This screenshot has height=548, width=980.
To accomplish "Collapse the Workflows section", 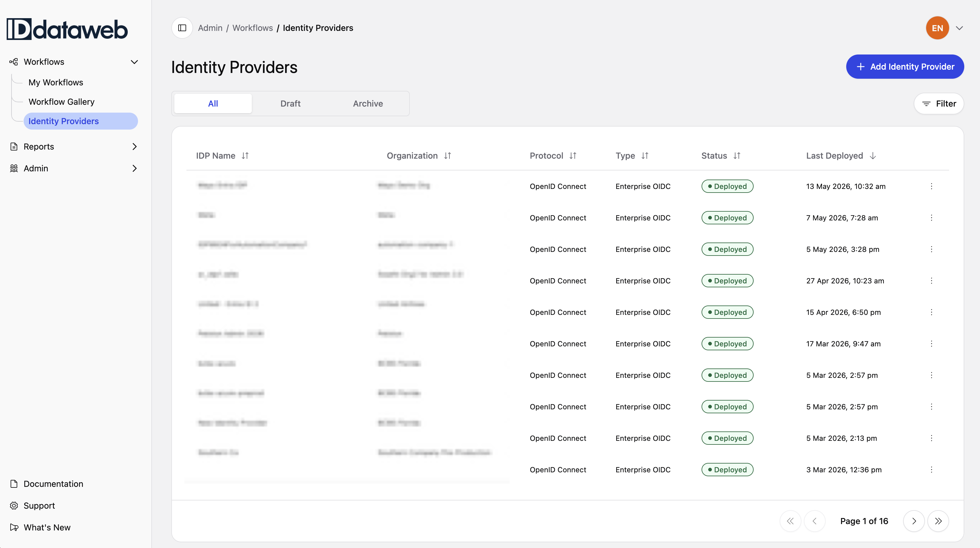I will (134, 62).
